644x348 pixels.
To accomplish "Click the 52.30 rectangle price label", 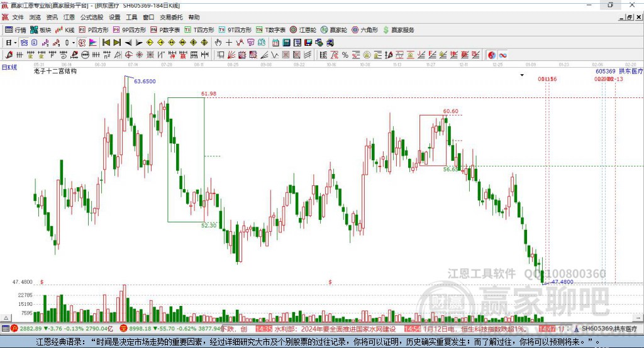I will pos(209,226).
